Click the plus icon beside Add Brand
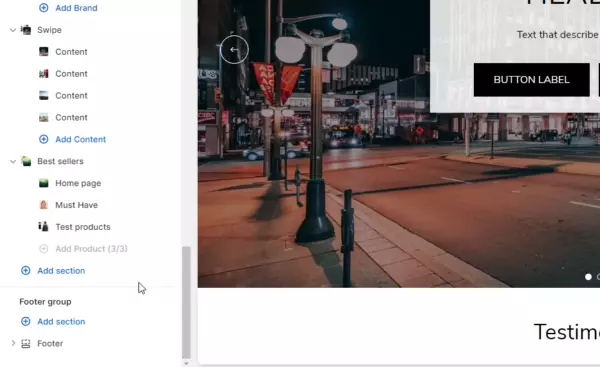The width and height of the screenshot is (600, 367). (44, 8)
